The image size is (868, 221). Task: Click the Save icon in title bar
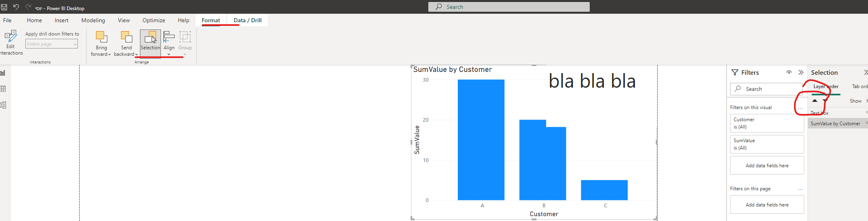[x=4, y=7]
